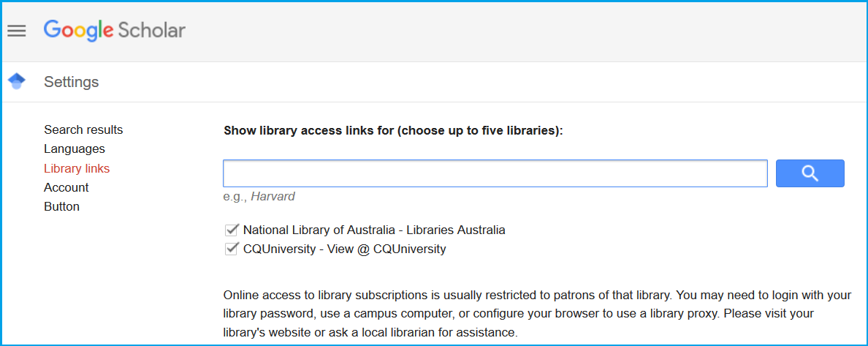Open the Search results settings section

pyautogui.click(x=83, y=130)
